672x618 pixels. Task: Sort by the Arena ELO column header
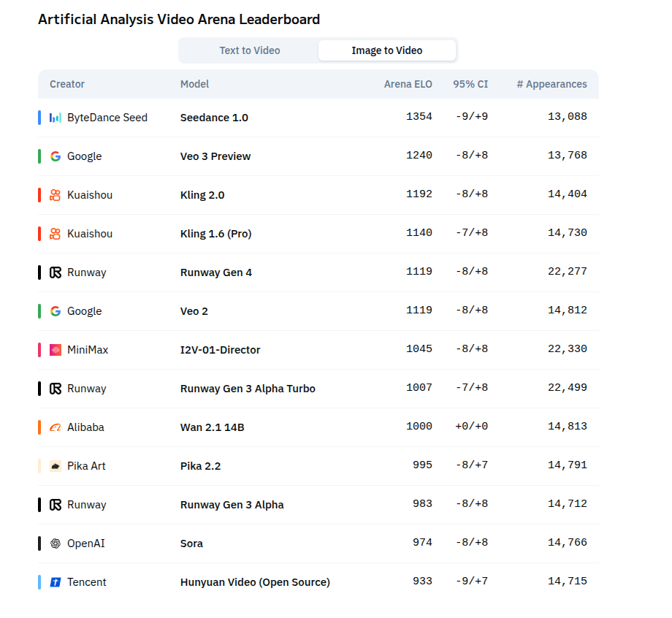point(408,84)
